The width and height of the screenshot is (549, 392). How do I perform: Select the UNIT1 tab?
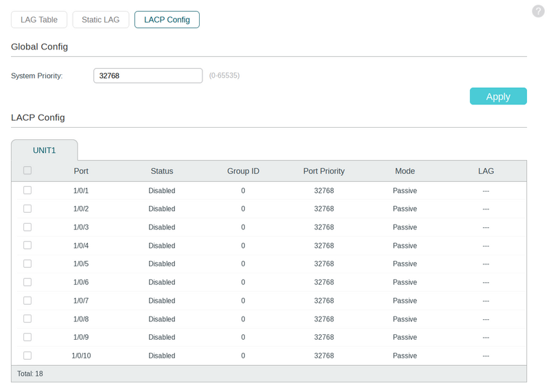(45, 150)
